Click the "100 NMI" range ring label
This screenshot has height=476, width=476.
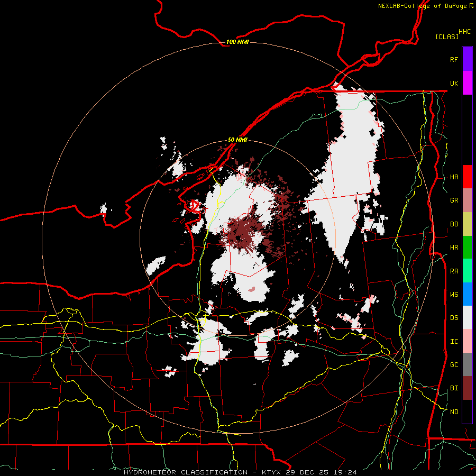[x=237, y=42]
